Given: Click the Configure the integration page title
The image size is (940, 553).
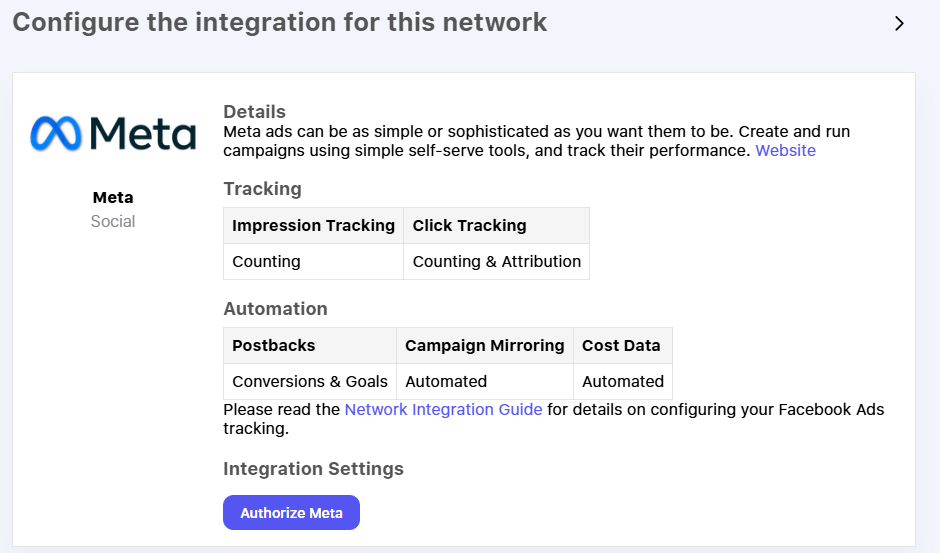Looking at the screenshot, I should click(279, 23).
